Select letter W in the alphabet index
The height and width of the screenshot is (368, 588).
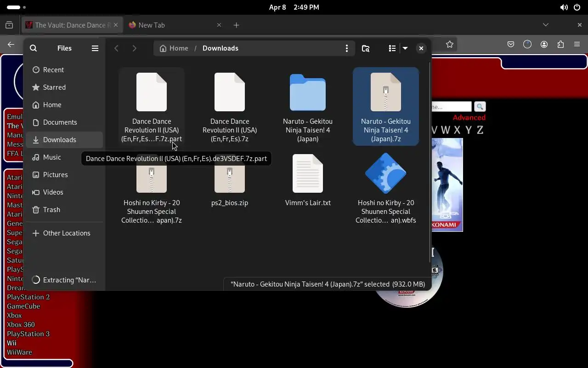(x=445, y=130)
